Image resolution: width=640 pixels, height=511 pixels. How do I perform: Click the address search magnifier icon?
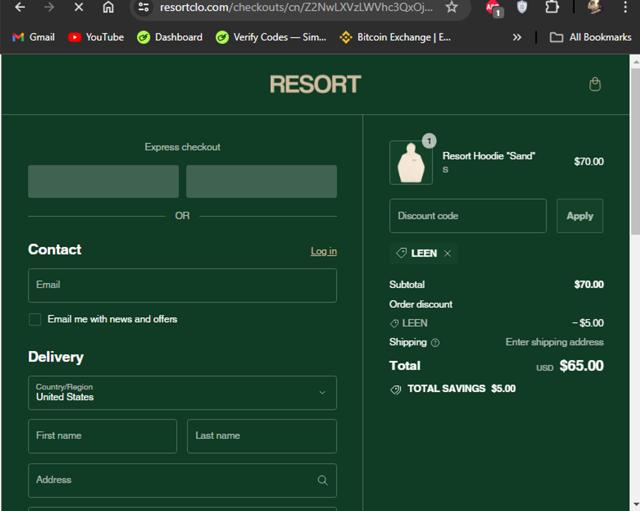coord(322,480)
